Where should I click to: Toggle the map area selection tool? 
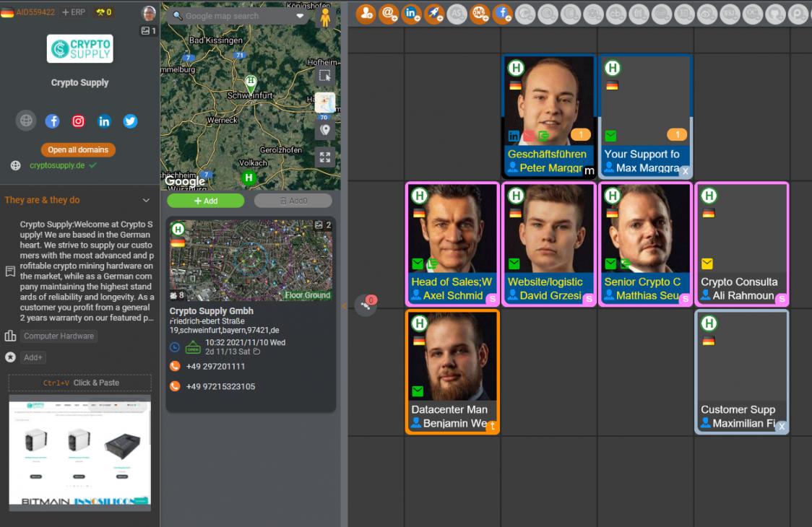point(324,76)
